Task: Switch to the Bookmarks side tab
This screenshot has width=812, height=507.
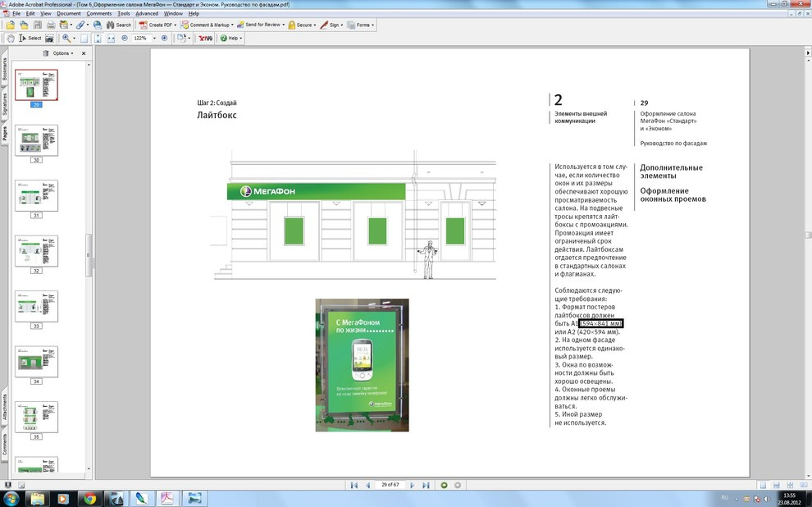Action: point(4,68)
